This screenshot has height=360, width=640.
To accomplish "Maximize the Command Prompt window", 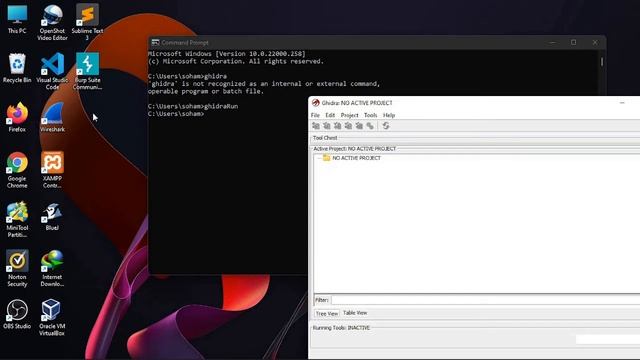I will point(573,42).
